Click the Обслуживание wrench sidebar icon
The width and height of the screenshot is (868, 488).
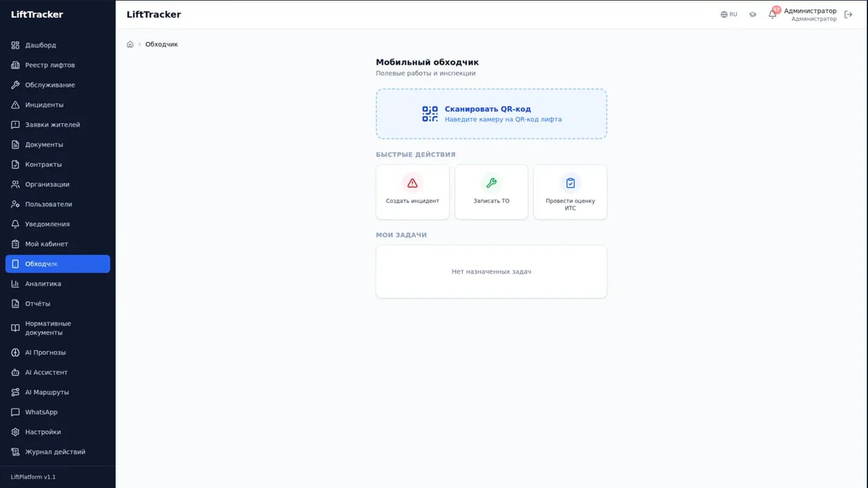(x=16, y=85)
